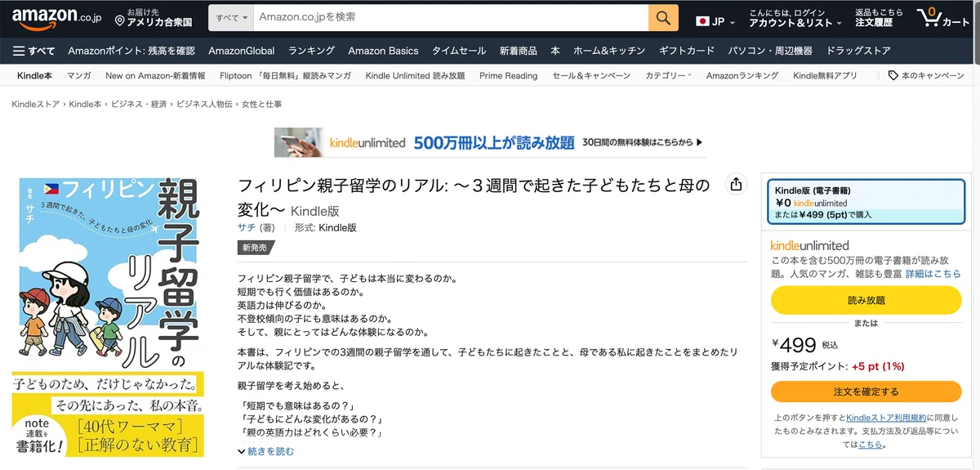Click the book cover image
Viewport: 980px width, 470px height.
[x=107, y=316]
